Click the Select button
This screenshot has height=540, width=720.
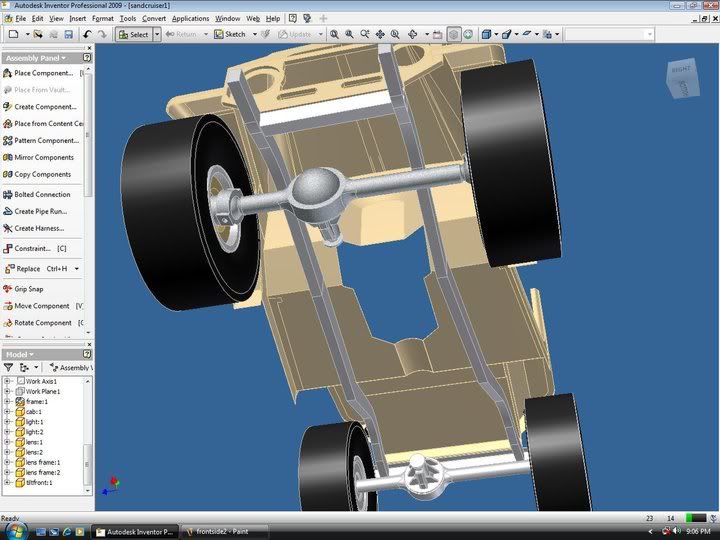pos(134,34)
